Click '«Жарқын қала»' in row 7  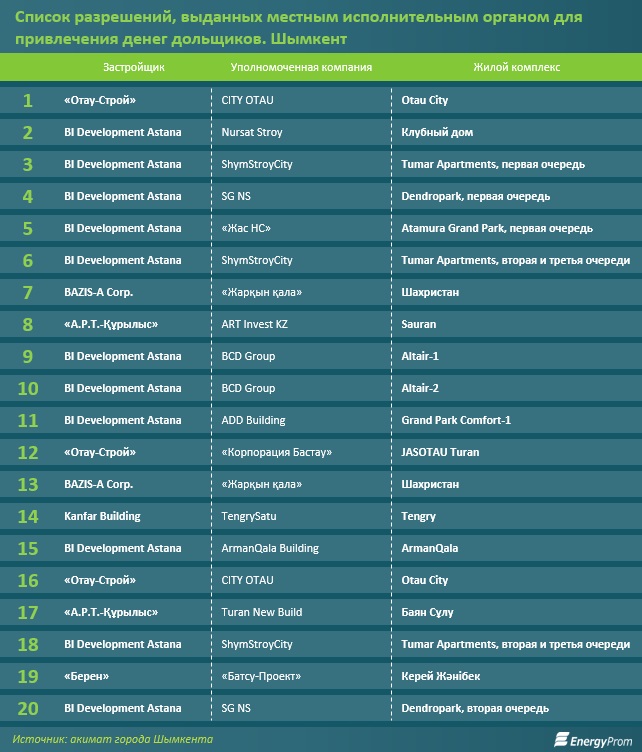[262, 292]
